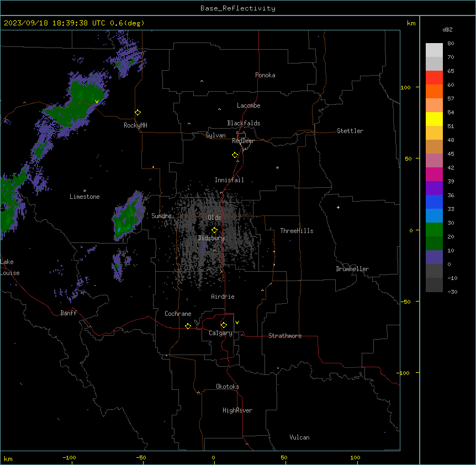The width and height of the screenshot is (476, 465).
Task: Click the Calgary city label
Action: click(x=220, y=333)
